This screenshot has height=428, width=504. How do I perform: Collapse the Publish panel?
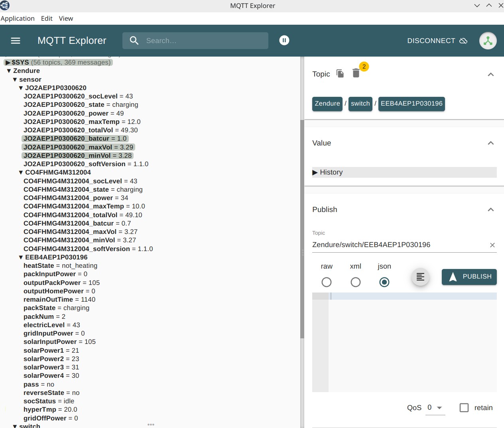pyautogui.click(x=491, y=210)
